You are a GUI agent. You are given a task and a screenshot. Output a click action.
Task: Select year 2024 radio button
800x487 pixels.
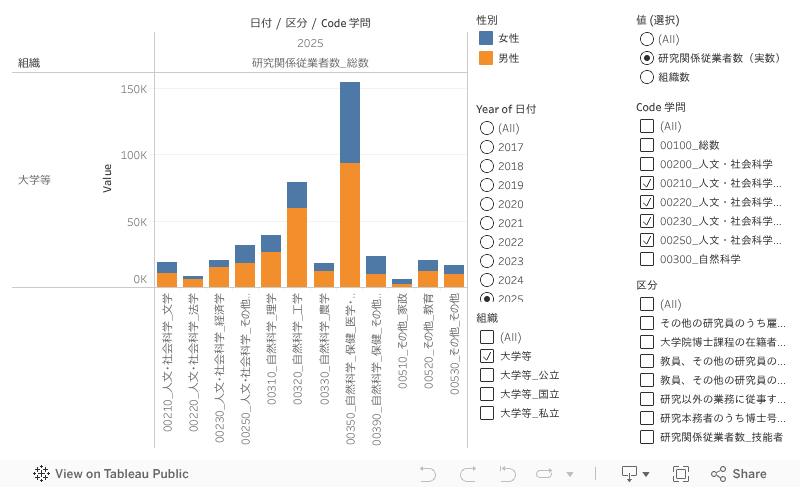(x=487, y=280)
